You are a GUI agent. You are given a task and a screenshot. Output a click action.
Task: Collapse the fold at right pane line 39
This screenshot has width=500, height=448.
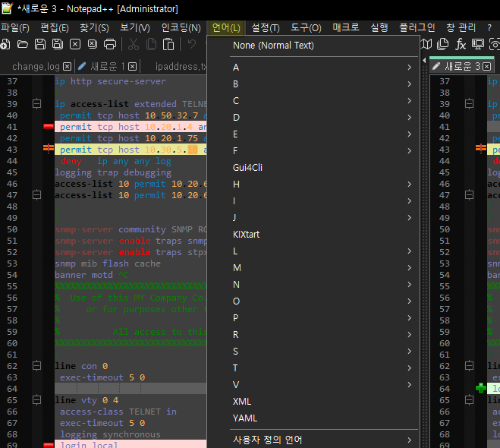(470, 104)
